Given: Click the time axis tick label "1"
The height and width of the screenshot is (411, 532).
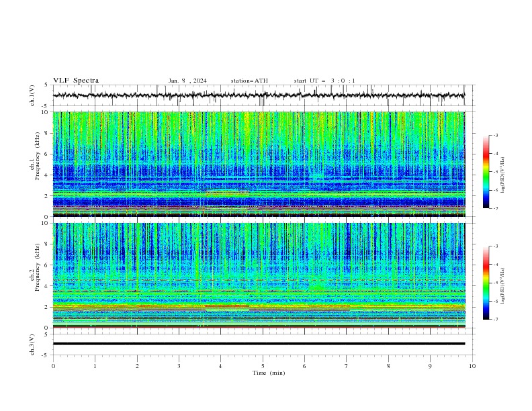Looking at the screenshot, I should (x=95, y=366).
